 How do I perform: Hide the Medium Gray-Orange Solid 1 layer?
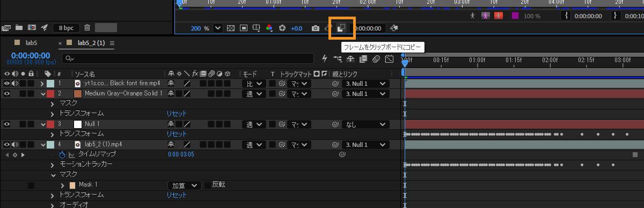[7, 94]
